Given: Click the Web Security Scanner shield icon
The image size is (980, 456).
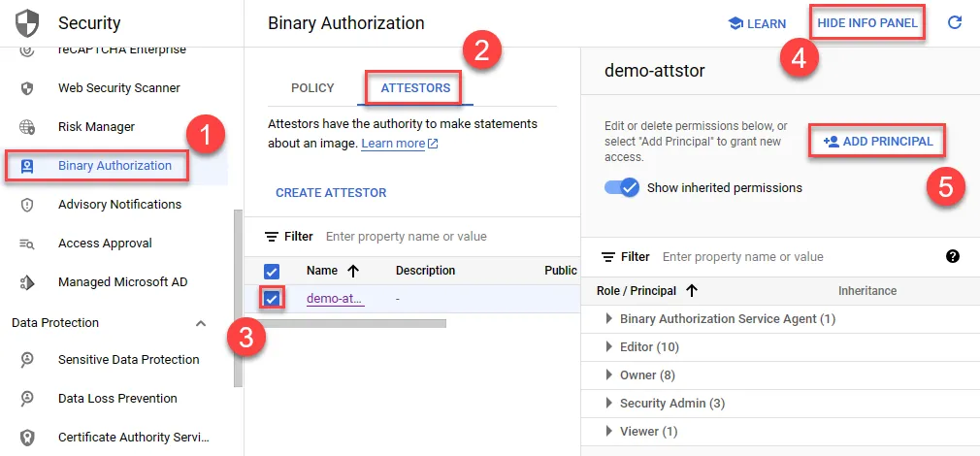Looking at the screenshot, I should 27,88.
